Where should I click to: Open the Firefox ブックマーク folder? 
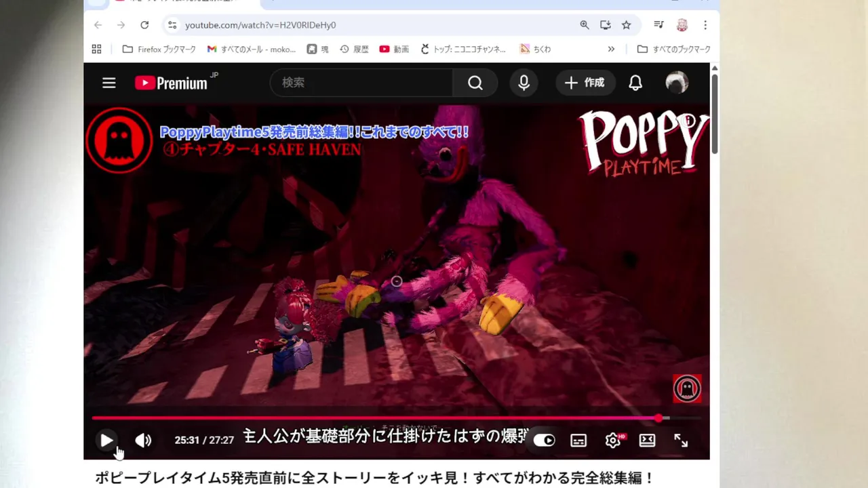[x=159, y=49]
